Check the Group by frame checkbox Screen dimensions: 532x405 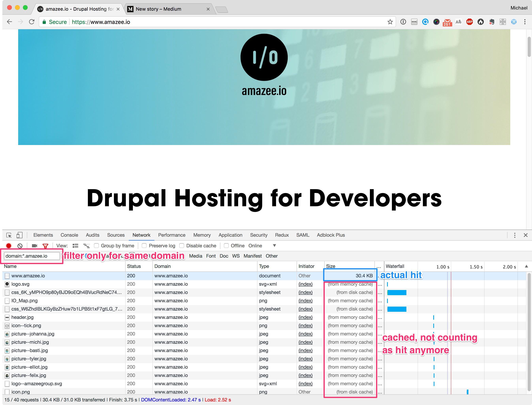96,246
